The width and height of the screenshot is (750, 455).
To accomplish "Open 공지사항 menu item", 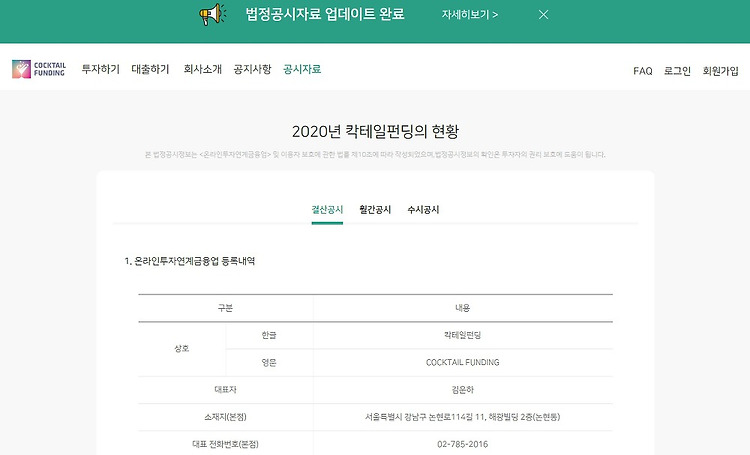I will [x=253, y=69].
